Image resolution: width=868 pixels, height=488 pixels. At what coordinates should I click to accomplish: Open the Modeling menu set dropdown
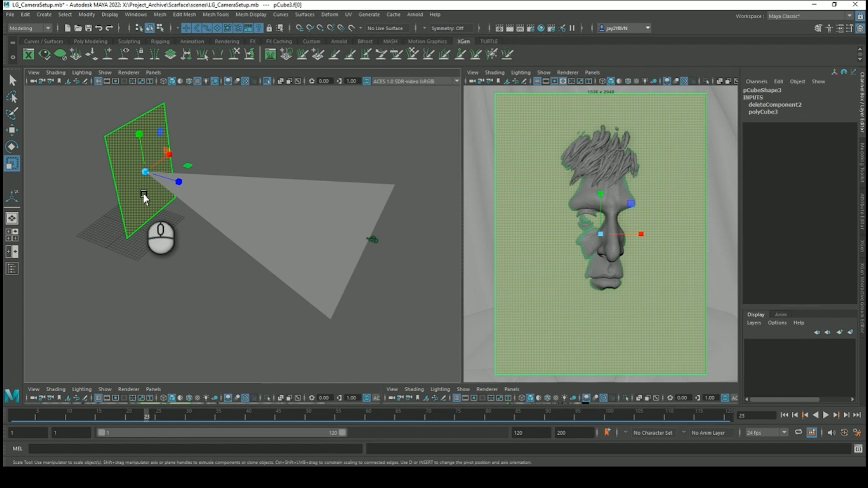(x=30, y=28)
